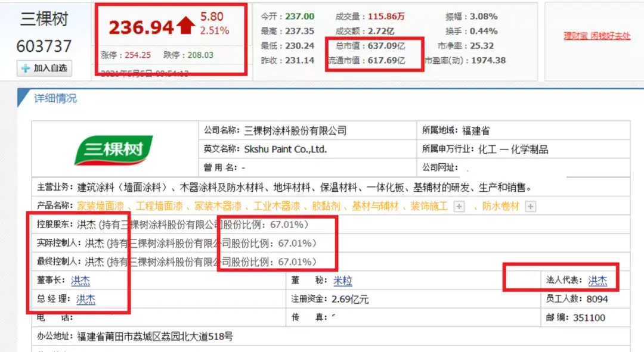
Task: Select the 装饰施工 product link
Action: pos(429,206)
